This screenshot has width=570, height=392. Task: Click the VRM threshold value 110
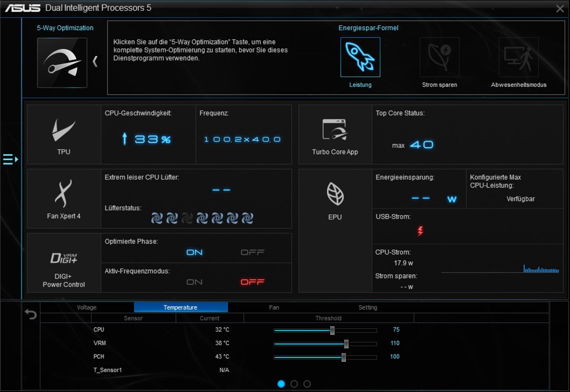click(x=395, y=343)
